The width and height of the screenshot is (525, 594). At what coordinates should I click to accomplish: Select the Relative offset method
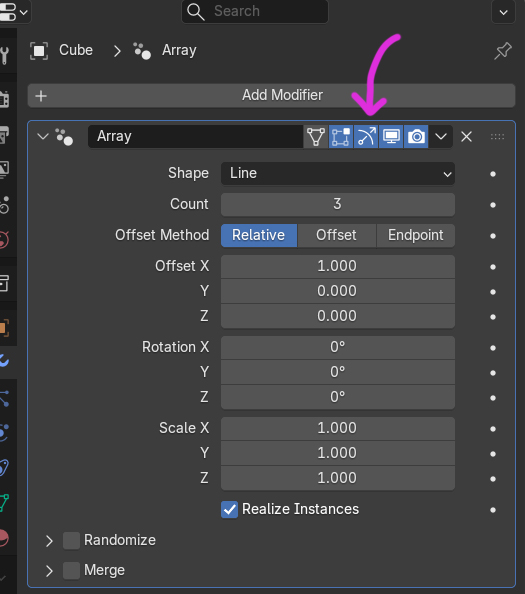[259, 236]
